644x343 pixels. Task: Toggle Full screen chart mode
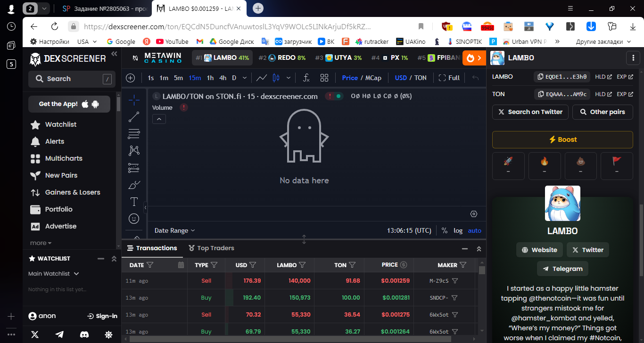click(449, 78)
